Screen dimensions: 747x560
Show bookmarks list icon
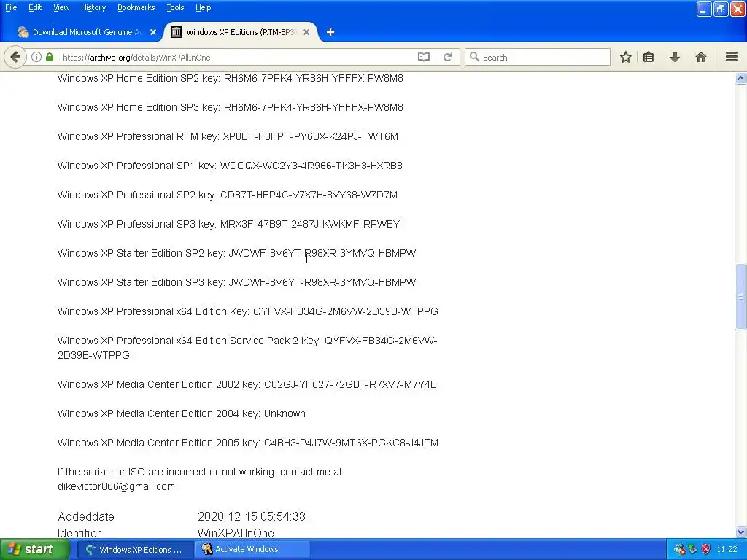point(649,57)
